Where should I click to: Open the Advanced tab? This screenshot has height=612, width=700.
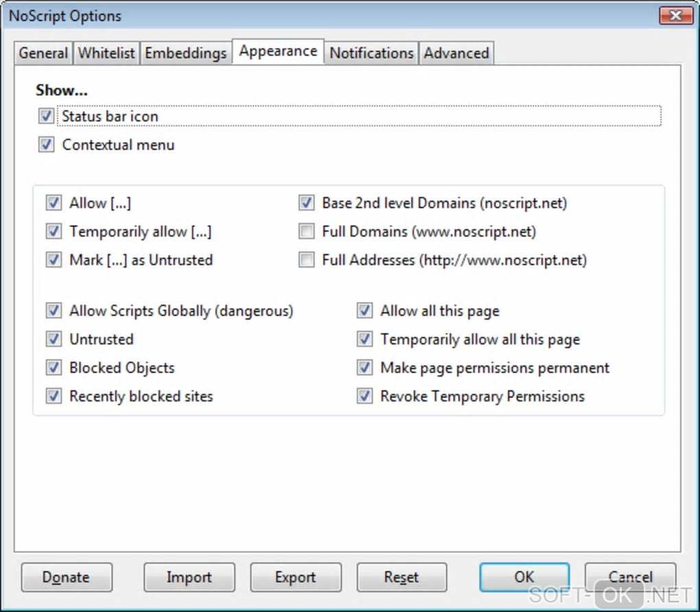click(456, 54)
